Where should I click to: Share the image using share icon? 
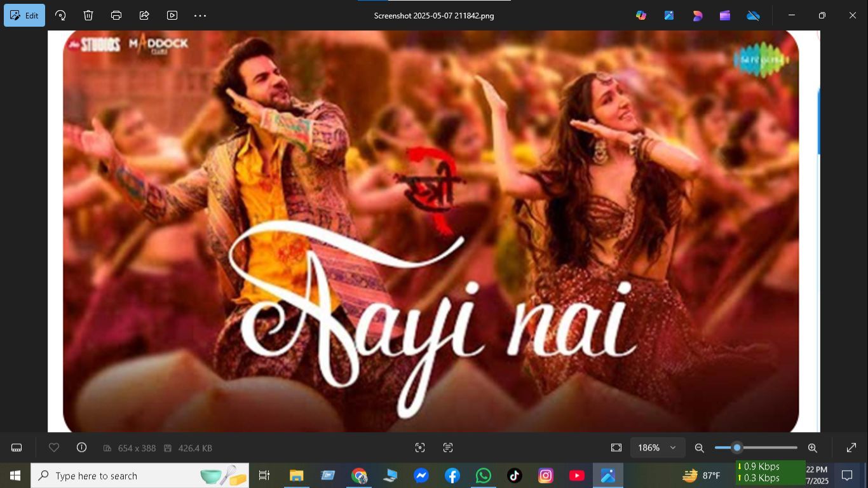point(144,15)
